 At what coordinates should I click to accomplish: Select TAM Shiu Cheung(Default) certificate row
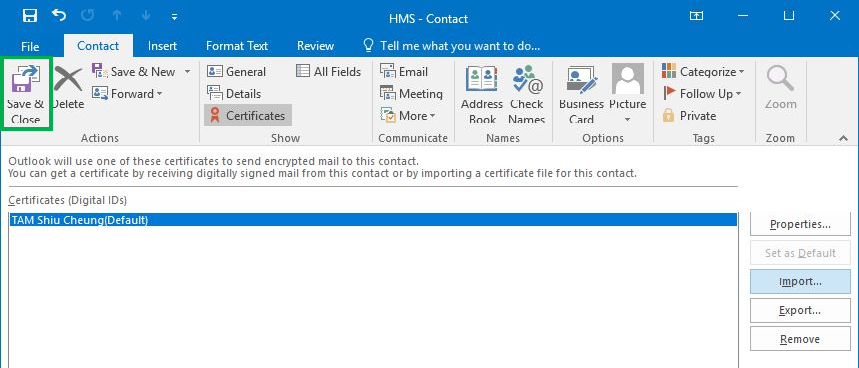373,220
